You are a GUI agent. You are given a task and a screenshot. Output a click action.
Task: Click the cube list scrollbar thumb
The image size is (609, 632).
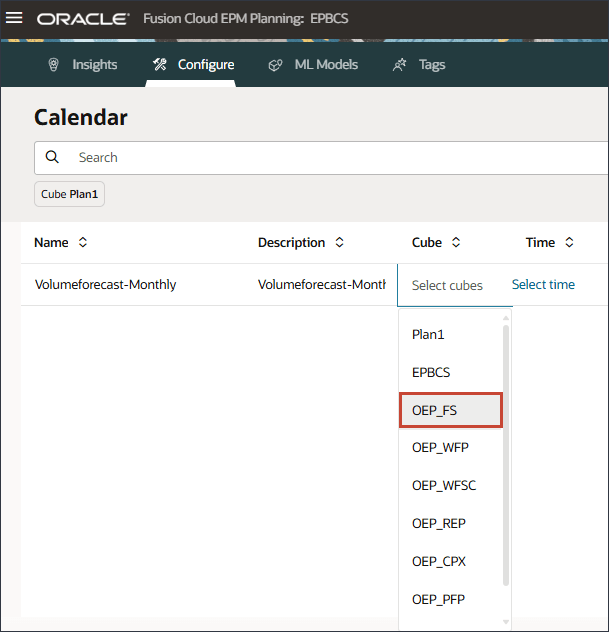click(x=506, y=455)
